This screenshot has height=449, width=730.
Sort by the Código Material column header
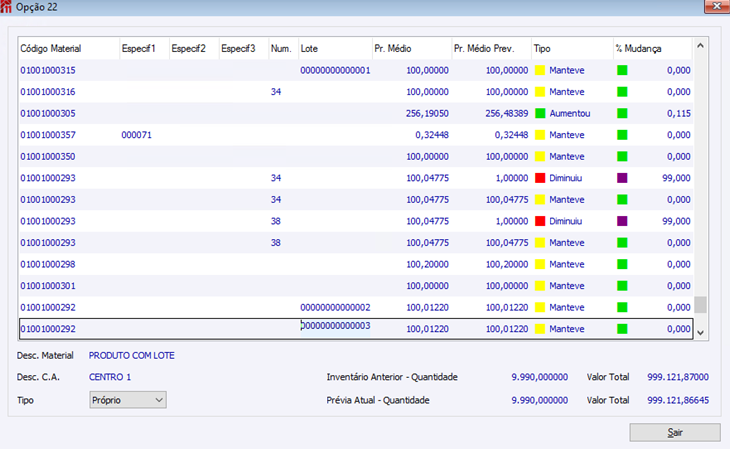[69, 48]
